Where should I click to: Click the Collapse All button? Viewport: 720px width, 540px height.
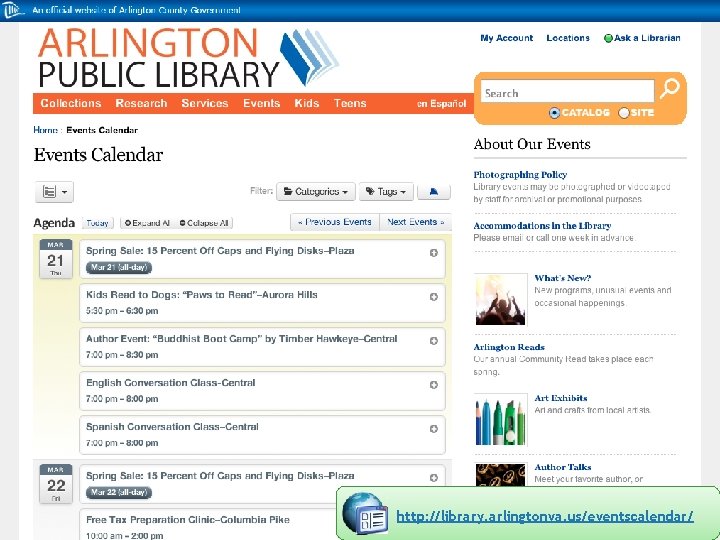(x=204, y=223)
